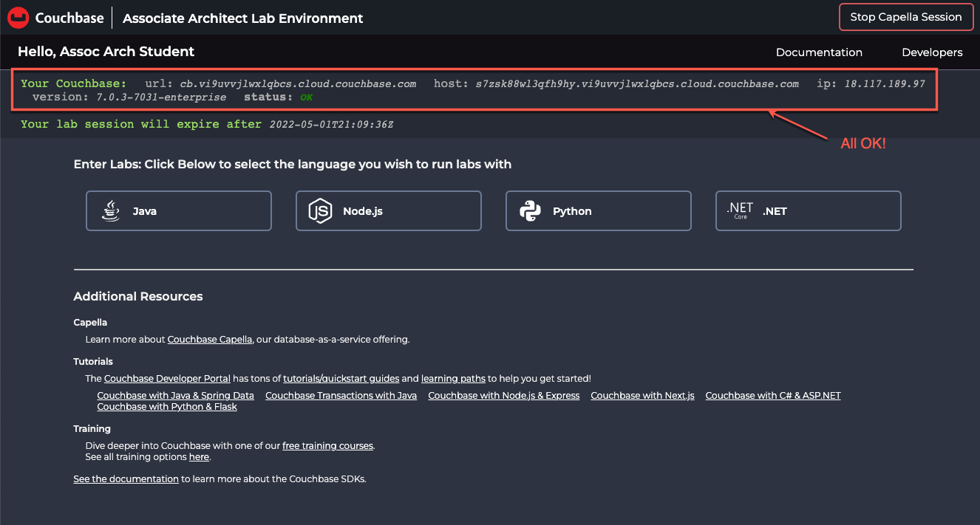
Task: Click the 'Associate Architect Lab Environment' title
Action: pos(243,18)
